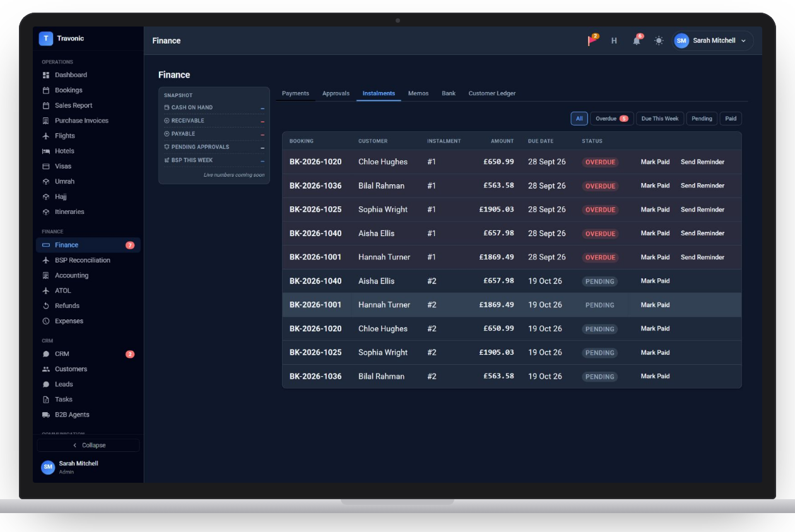Collapse the sidebar

(x=88, y=445)
